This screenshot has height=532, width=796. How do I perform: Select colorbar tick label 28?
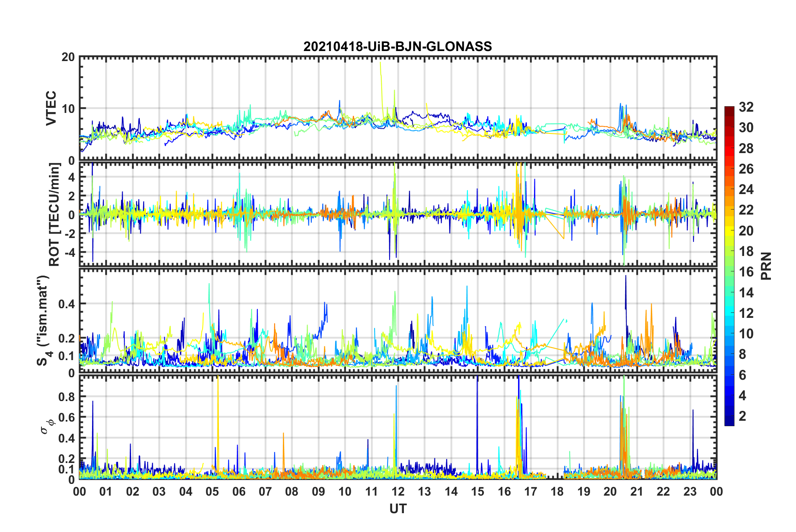pyautogui.click(x=746, y=148)
